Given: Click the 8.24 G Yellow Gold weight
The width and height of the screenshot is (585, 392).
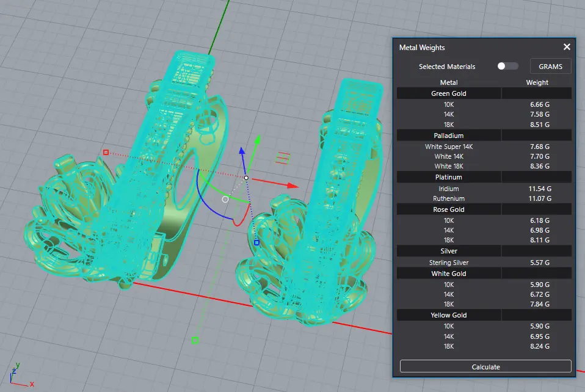Looking at the screenshot, I should coord(539,346).
